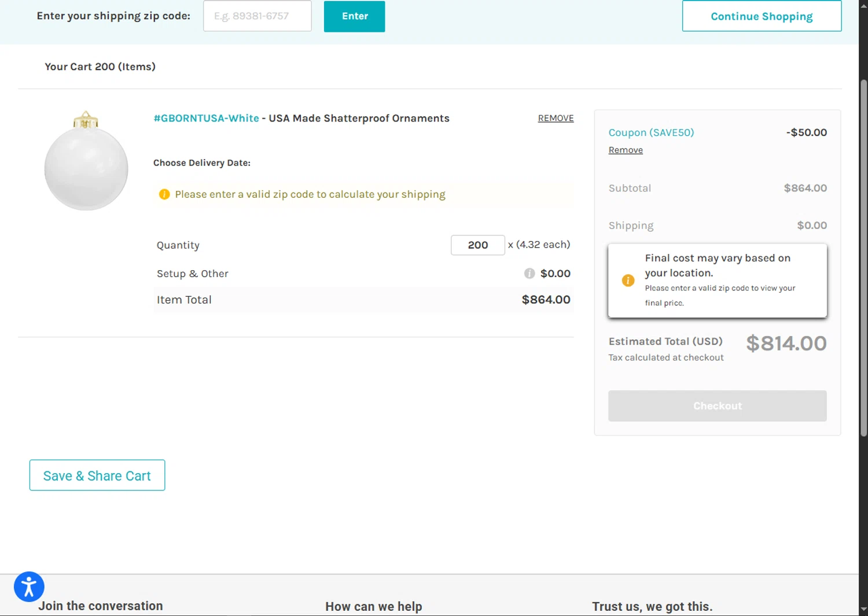Edit the quantity field showing 200

477,245
